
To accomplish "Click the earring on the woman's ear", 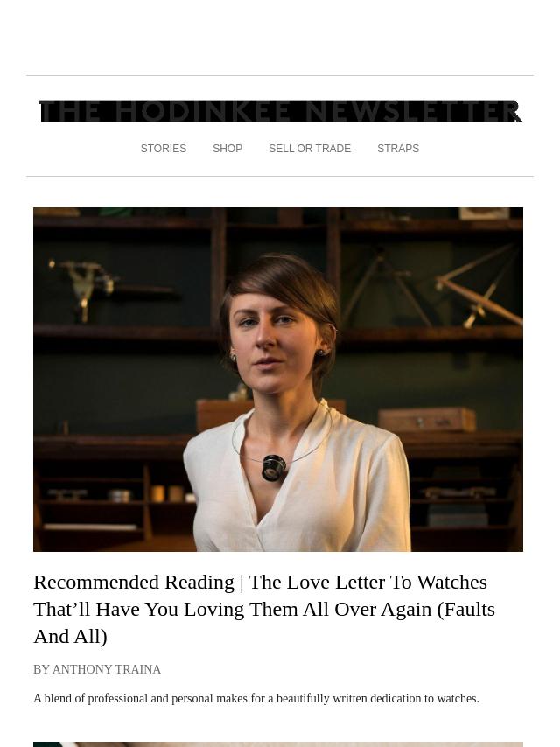I will (x=321, y=353).
